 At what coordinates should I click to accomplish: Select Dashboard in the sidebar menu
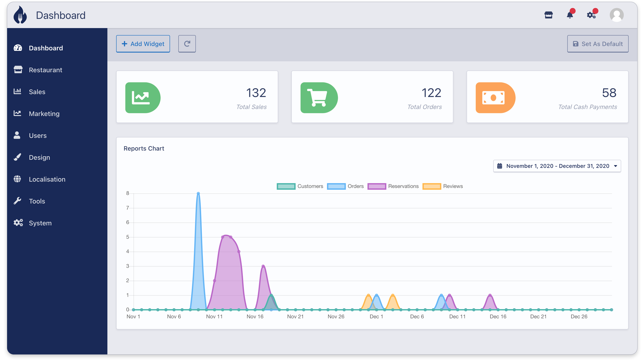pyautogui.click(x=46, y=48)
